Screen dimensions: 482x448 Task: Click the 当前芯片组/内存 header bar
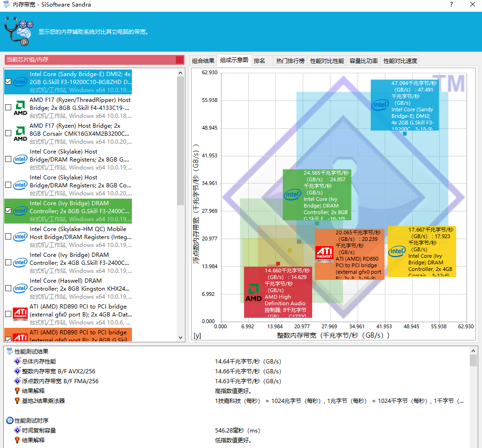click(x=94, y=60)
